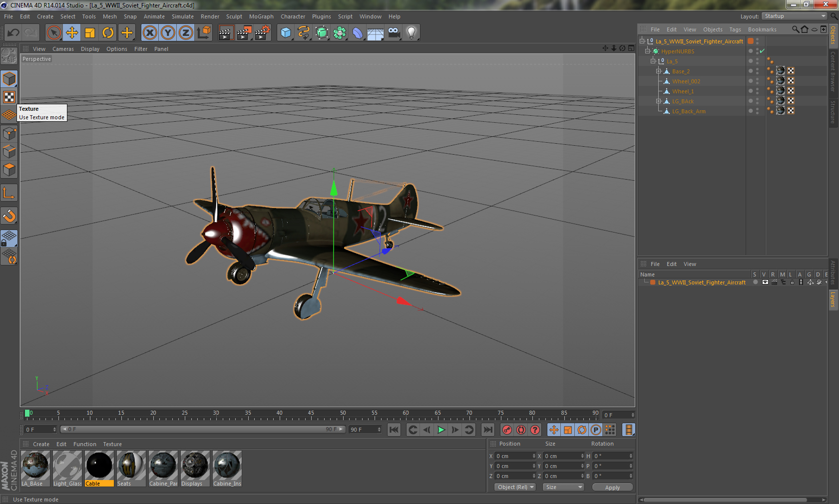Viewport: 839px width, 504px height.
Task: Collapse the La_5 null group
Action: [653, 61]
